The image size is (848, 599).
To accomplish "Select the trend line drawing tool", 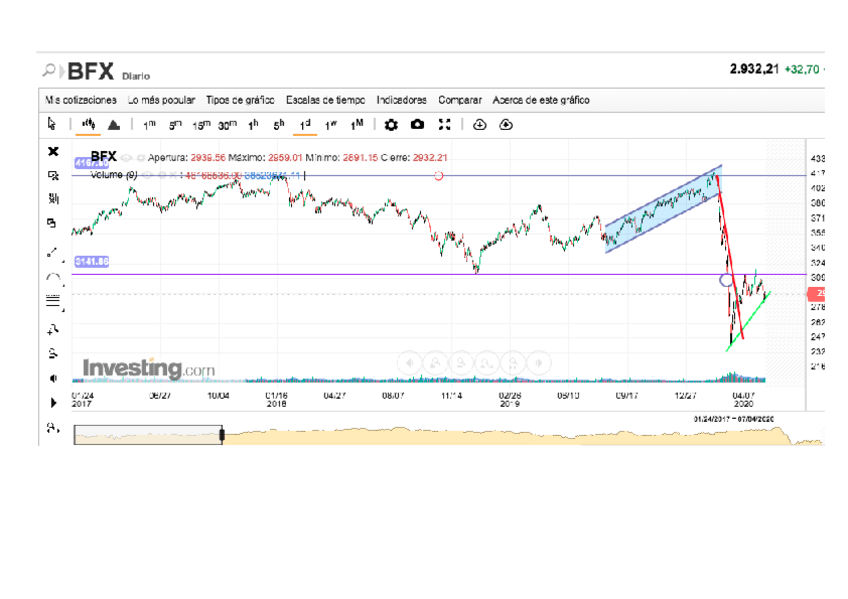I will [54, 253].
